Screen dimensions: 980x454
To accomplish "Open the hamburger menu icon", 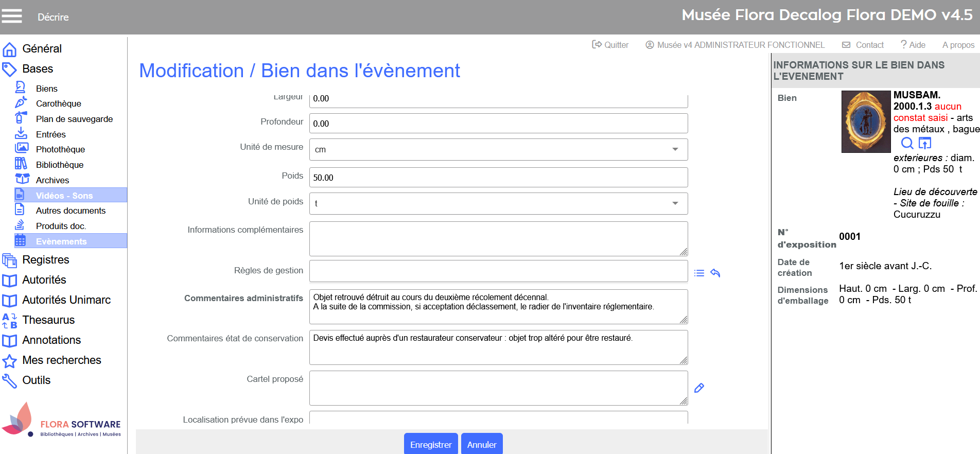I will click(x=11, y=16).
